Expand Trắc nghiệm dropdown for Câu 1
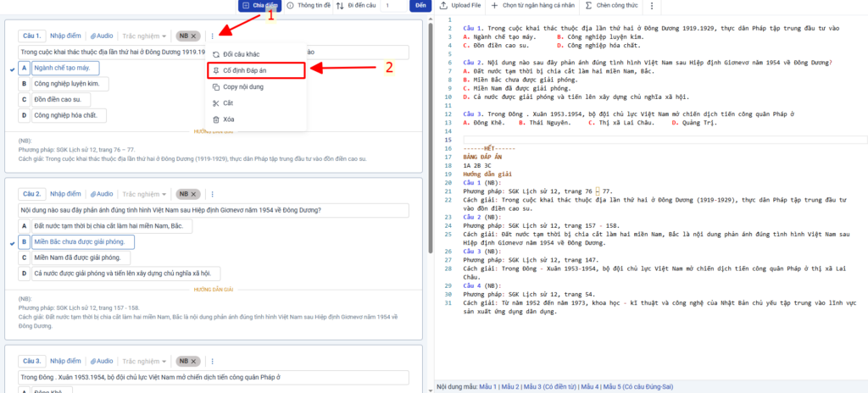The height and width of the screenshot is (393, 868). 144,36
